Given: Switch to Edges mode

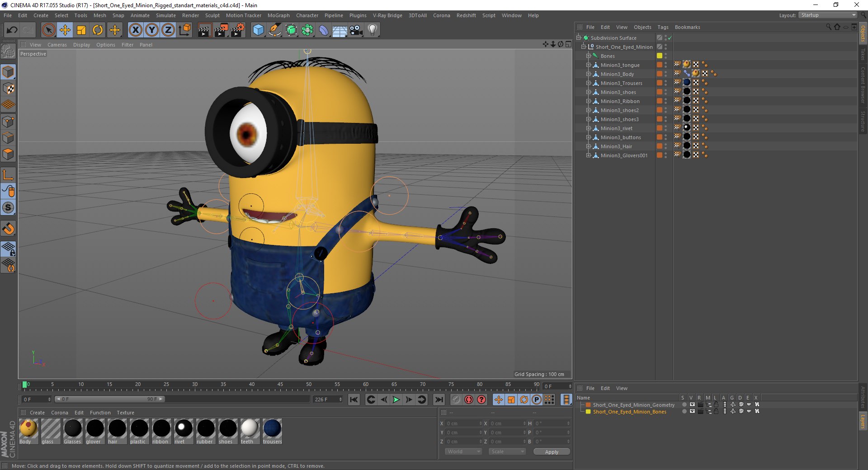Looking at the screenshot, I should (9, 138).
